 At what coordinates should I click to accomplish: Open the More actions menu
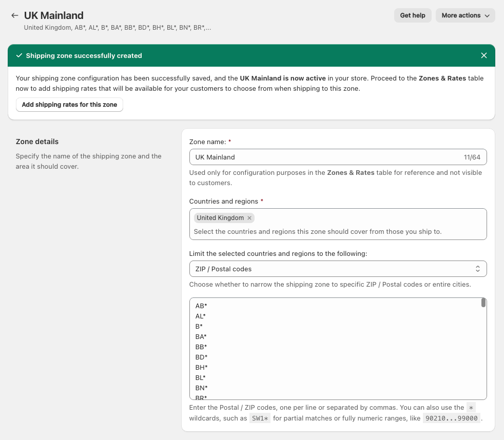pos(465,15)
